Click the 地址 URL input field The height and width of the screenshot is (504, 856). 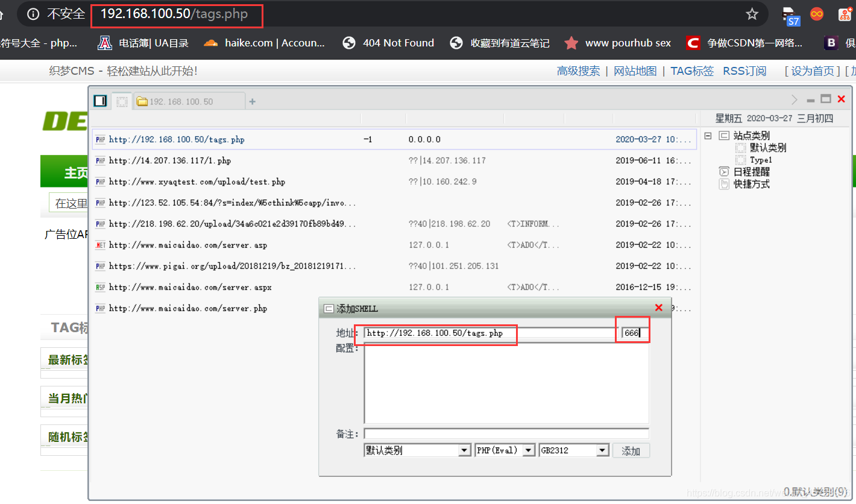[x=490, y=333]
